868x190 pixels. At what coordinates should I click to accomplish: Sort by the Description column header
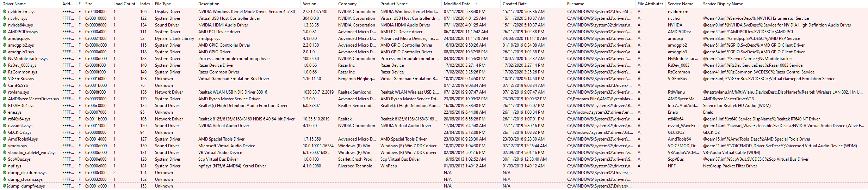(248, 4)
